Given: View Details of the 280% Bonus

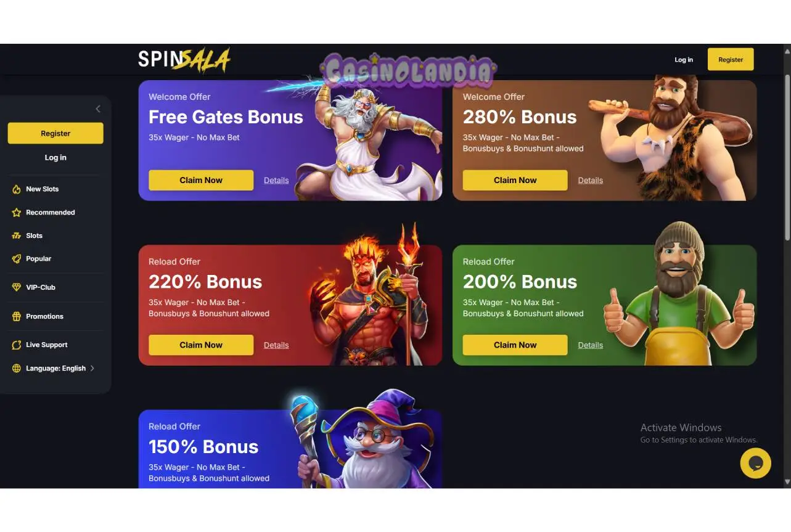Looking at the screenshot, I should click(591, 181).
